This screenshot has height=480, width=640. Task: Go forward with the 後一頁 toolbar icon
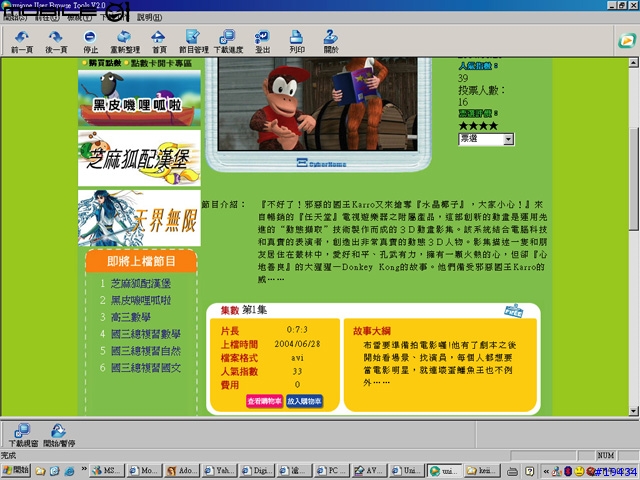coord(56,41)
